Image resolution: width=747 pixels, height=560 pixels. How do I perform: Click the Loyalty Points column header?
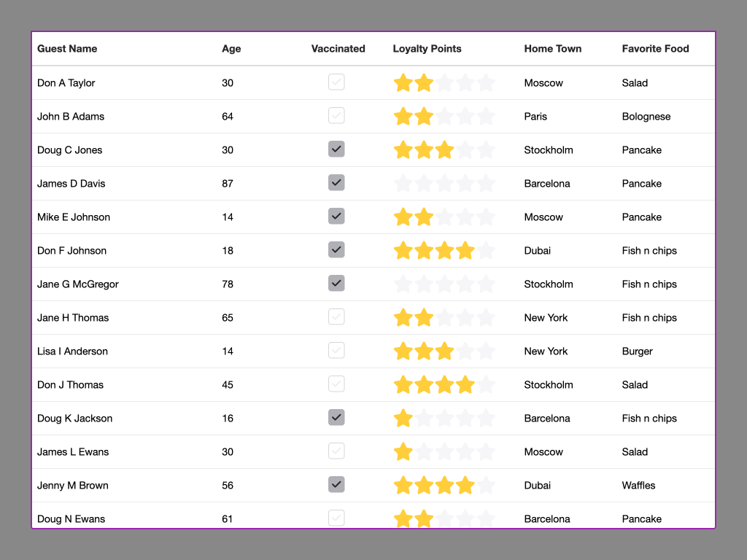427,49
